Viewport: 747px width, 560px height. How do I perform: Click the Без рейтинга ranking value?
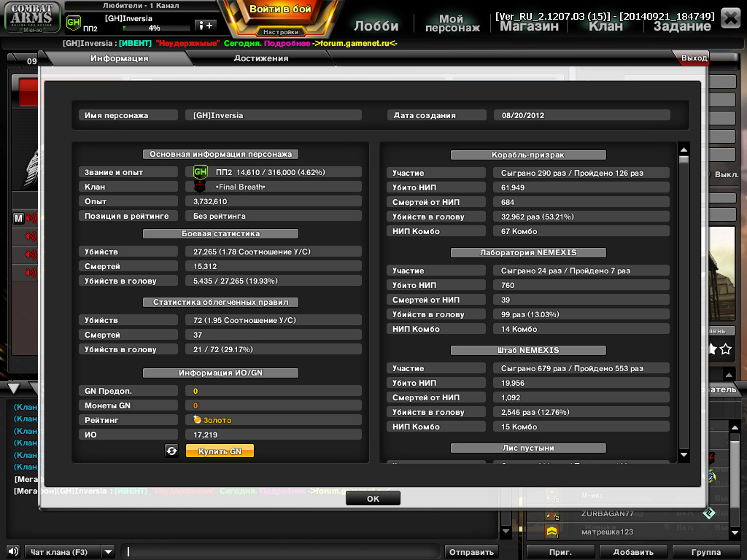[273, 216]
